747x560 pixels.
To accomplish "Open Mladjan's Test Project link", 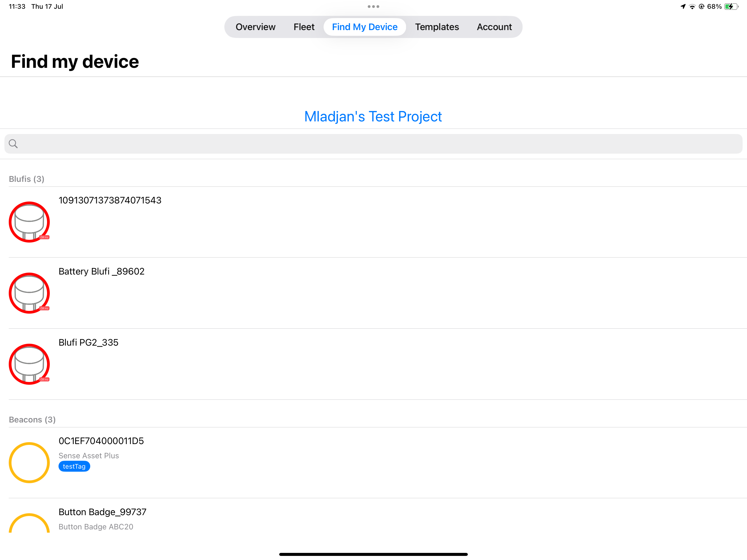I will [x=373, y=116].
